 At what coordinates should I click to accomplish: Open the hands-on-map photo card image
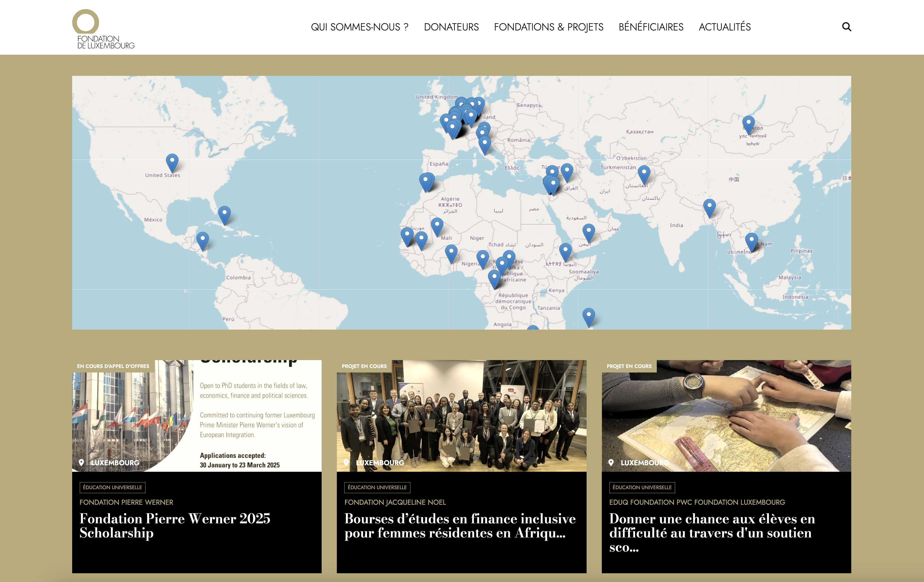point(726,415)
